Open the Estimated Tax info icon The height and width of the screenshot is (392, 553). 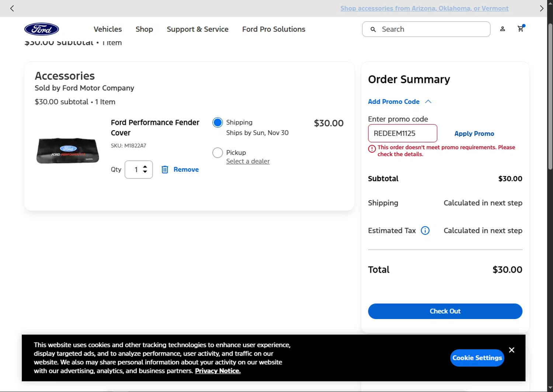[x=425, y=231]
